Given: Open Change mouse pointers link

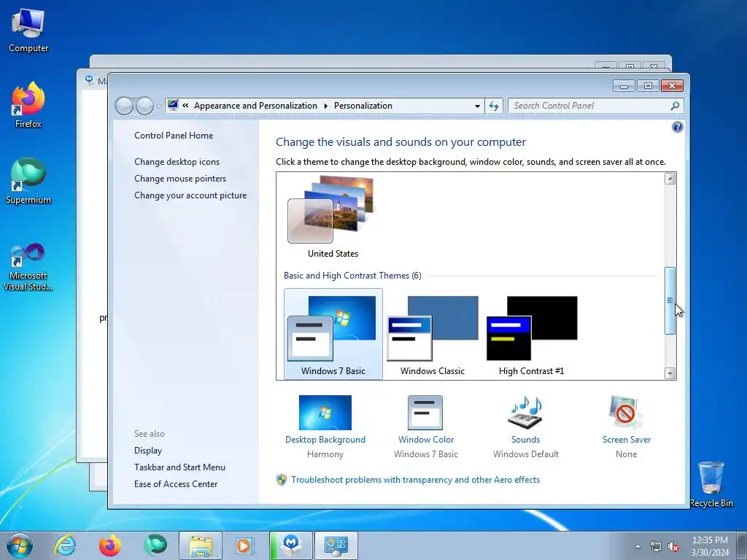Looking at the screenshot, I should click(x=180, y=179).
